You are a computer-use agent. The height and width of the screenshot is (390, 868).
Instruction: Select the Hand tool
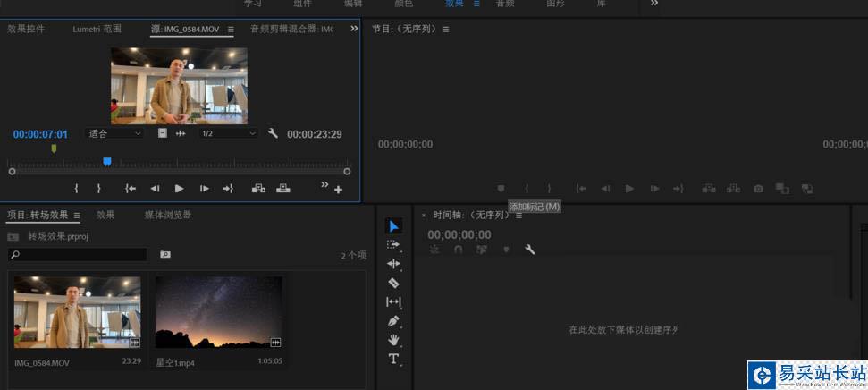click(x=393, y=340)
